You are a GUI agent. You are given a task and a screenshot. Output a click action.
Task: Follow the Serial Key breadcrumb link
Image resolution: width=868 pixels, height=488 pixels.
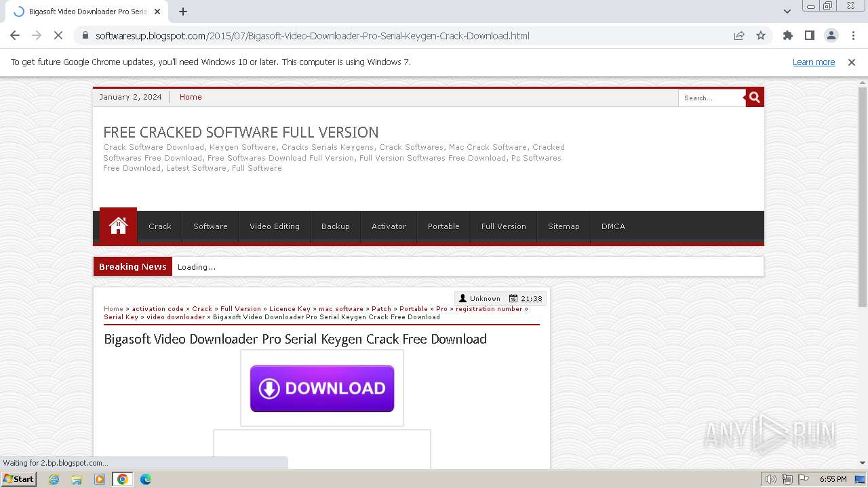pyautogui.click(x=121, y=317)
